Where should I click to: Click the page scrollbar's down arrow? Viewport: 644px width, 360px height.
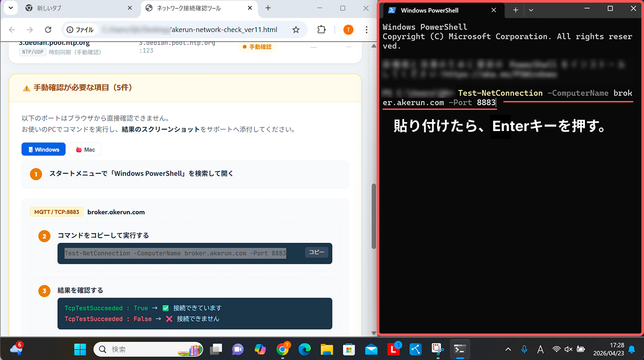click(374, 333)
